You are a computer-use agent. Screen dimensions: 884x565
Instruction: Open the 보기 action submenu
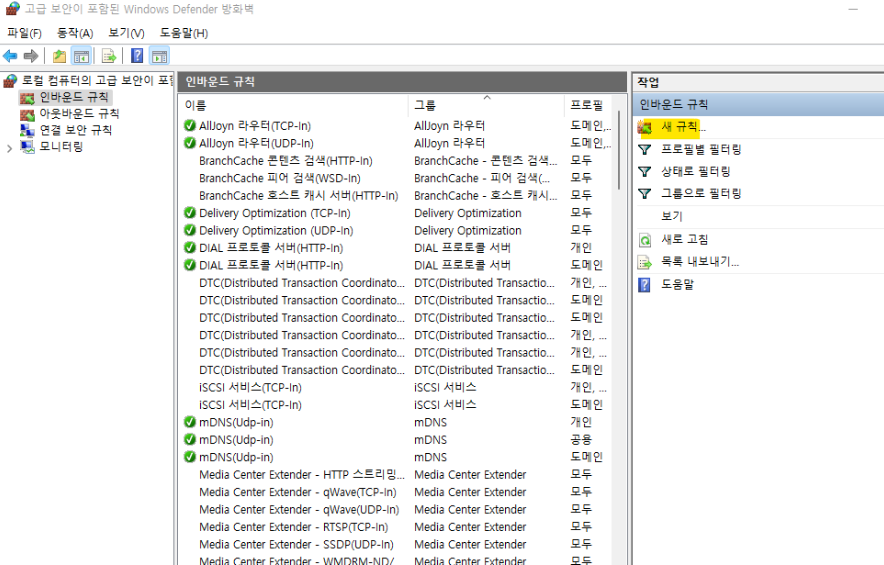click(671, 216)
